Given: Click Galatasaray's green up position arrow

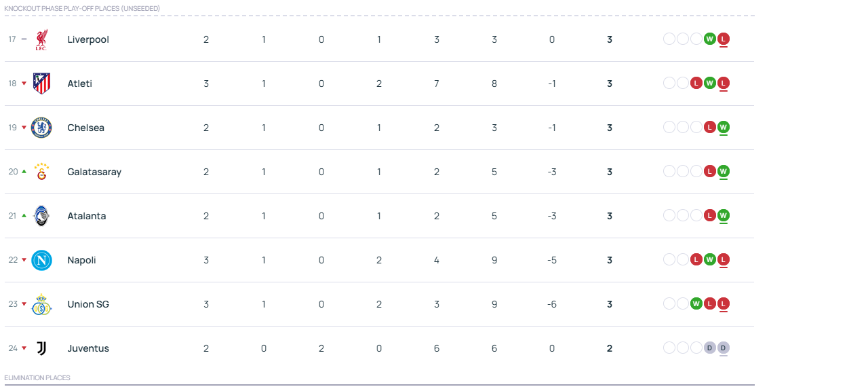Looking at the screenshot, I should pyautogui.click(x=24, y=172).
